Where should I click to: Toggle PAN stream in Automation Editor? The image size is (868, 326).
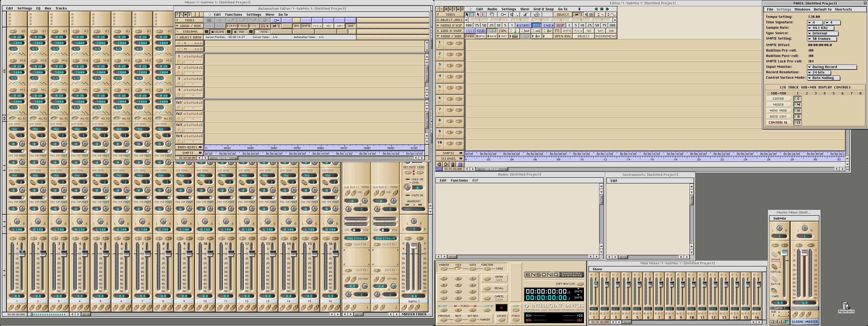[240, 32]
